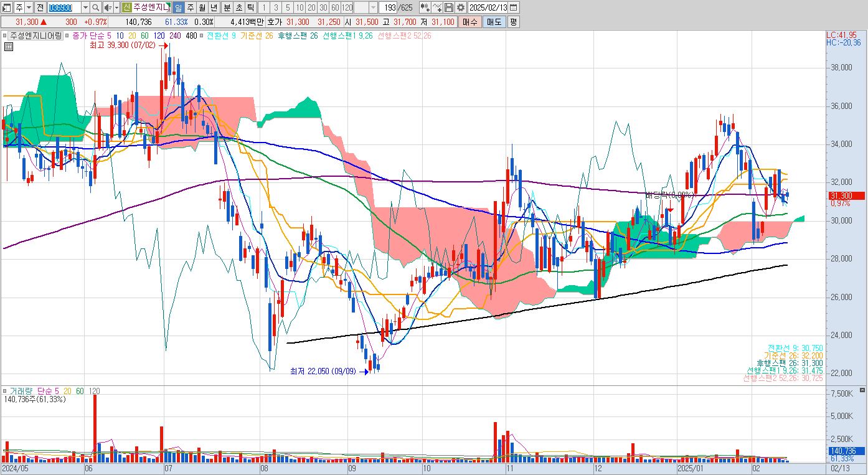Open the chart settings gear icon
The image size is (868, 475).
460,7
